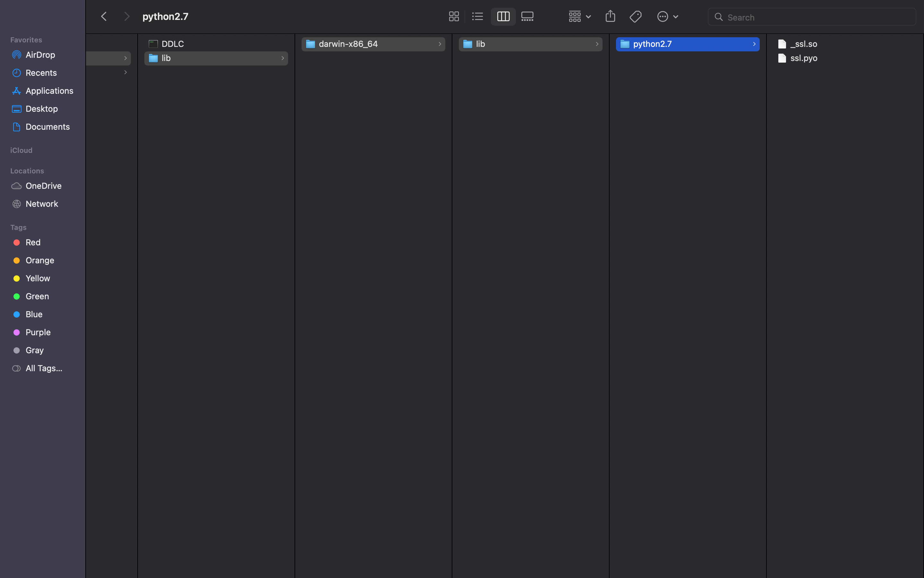Image resolution: width=924 pixels, height=578 pixels.
Task: Click the Group By dropdown arrow
Action: 588,17
